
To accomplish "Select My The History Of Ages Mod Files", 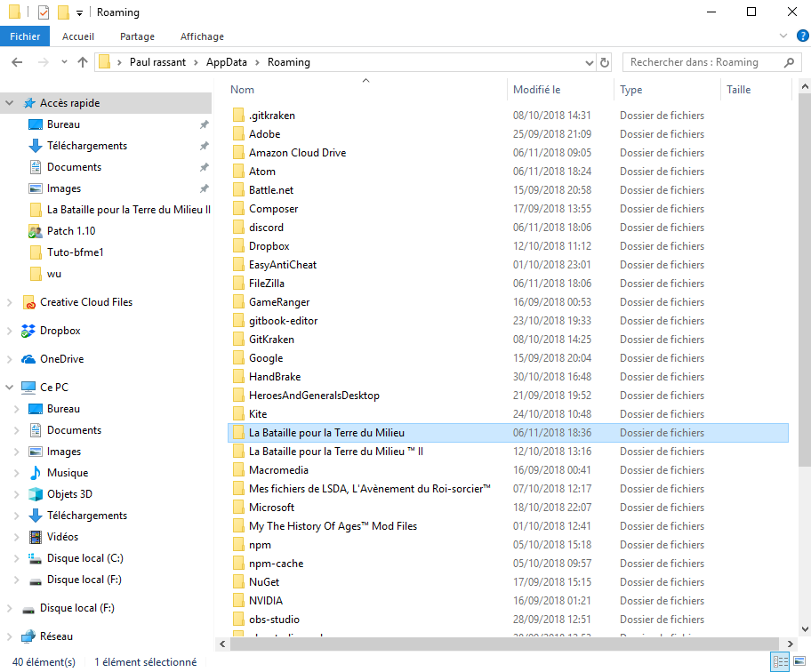I will coord(333,525).
